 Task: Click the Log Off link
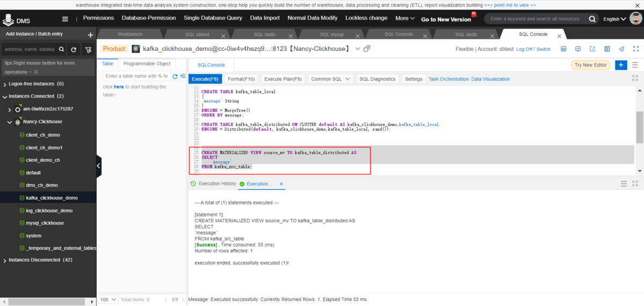click(524, 49)
